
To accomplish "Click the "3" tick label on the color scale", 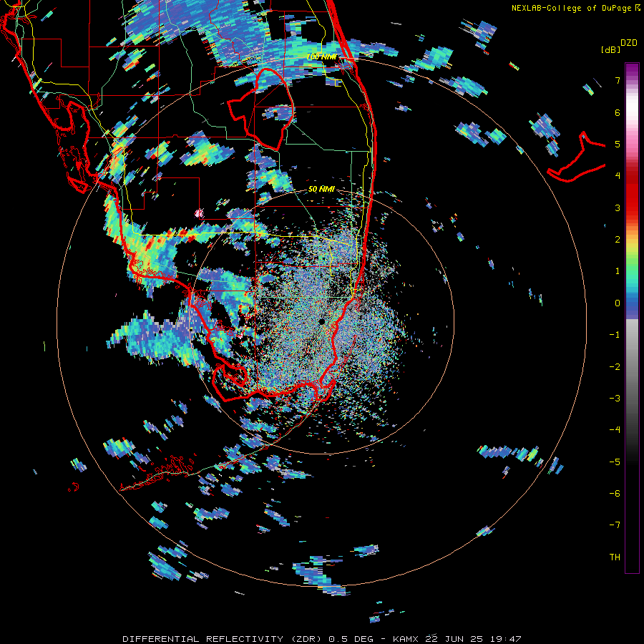I will pos(618,208).
